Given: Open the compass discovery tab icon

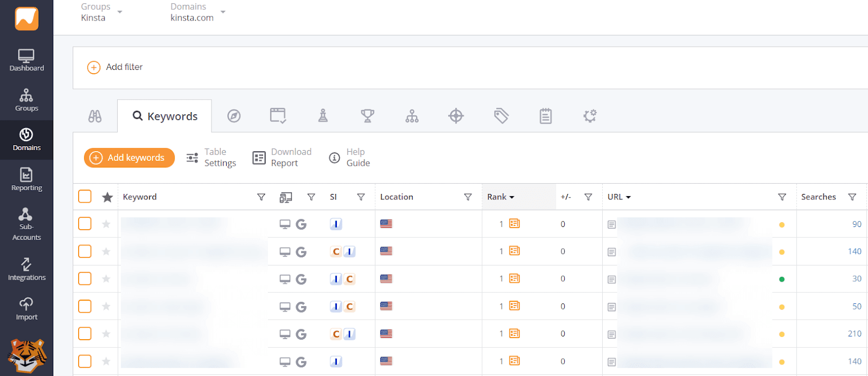Looking at the screenshot, I should pos(234,116).
